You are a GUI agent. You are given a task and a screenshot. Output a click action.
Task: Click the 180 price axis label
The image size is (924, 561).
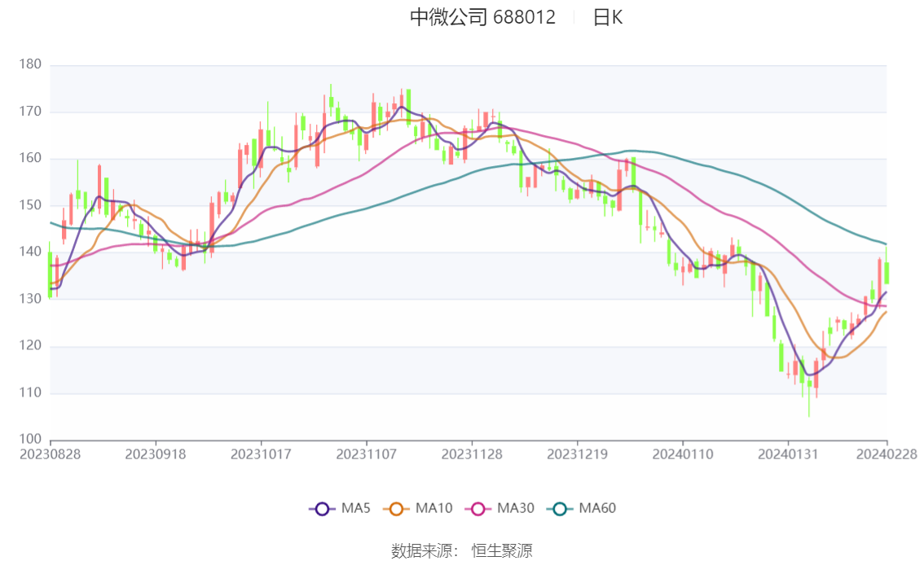(30, 64)
